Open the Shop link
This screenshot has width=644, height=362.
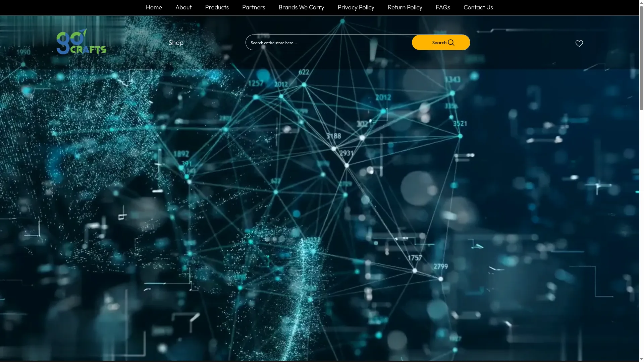click(x=176, y=43)
